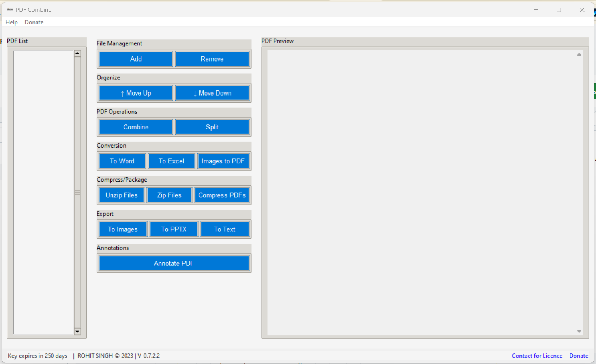This screenshot has height=364, width=596.
Task: Click the 'Organize' section label
Action: (x=108, y=77)
